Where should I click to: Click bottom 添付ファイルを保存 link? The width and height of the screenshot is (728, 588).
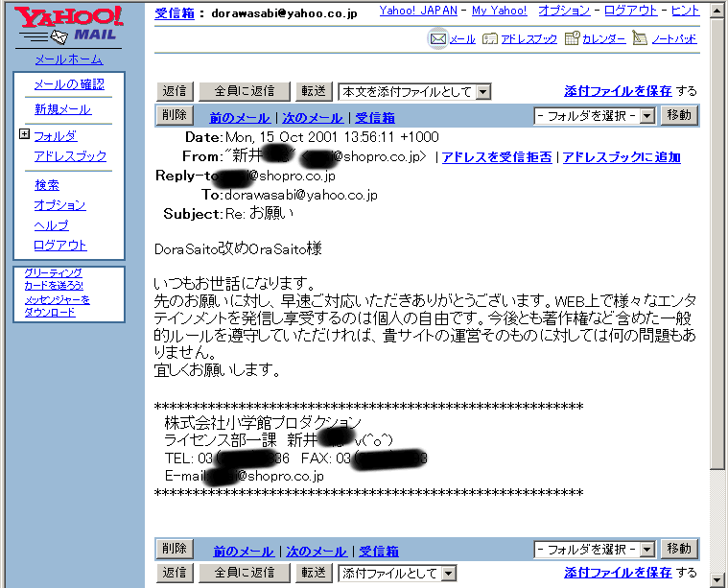click(618, 573)
